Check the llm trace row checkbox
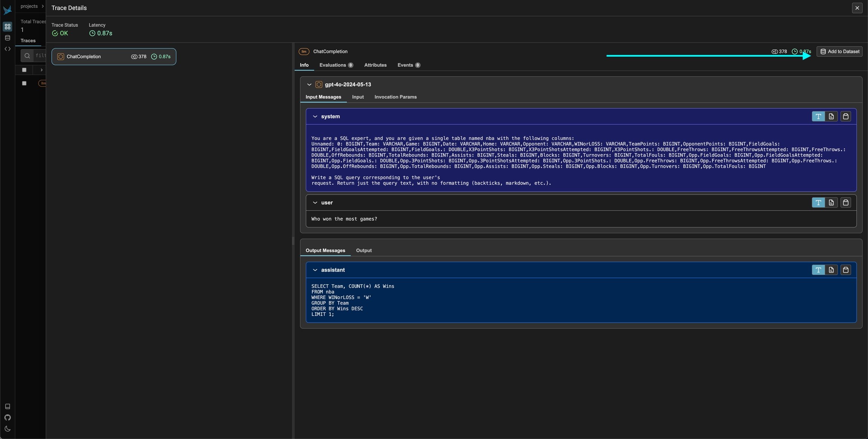Image resolution: width=868 pixels, height=439 pixels. click(x=24, y=83)
